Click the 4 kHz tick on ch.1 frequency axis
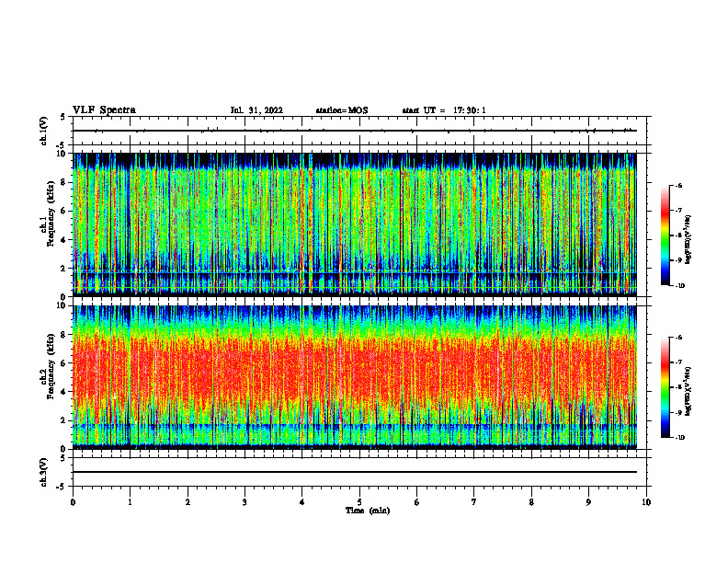The height and width of the screenshot is (563, 728). pos(64,240)
